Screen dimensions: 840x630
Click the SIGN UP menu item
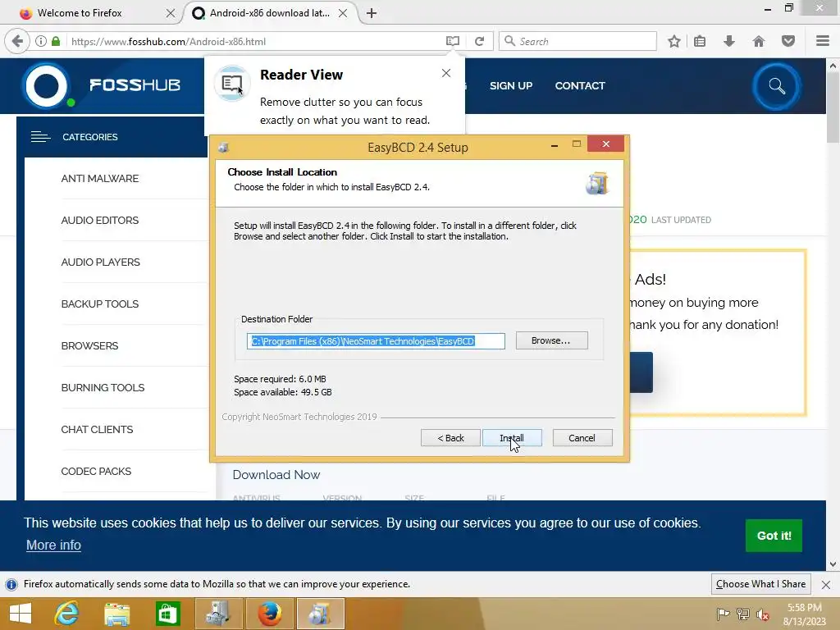[x=511, y=85]
